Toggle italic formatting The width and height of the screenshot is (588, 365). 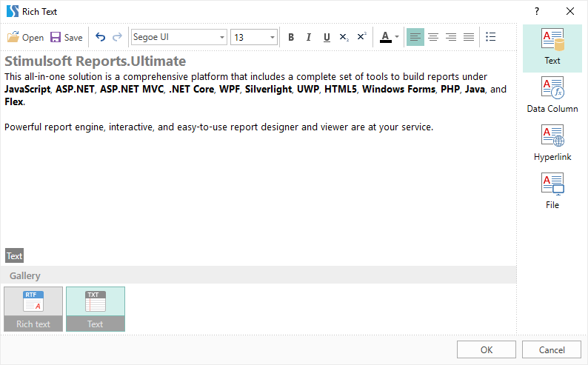(x=308, y=37)
